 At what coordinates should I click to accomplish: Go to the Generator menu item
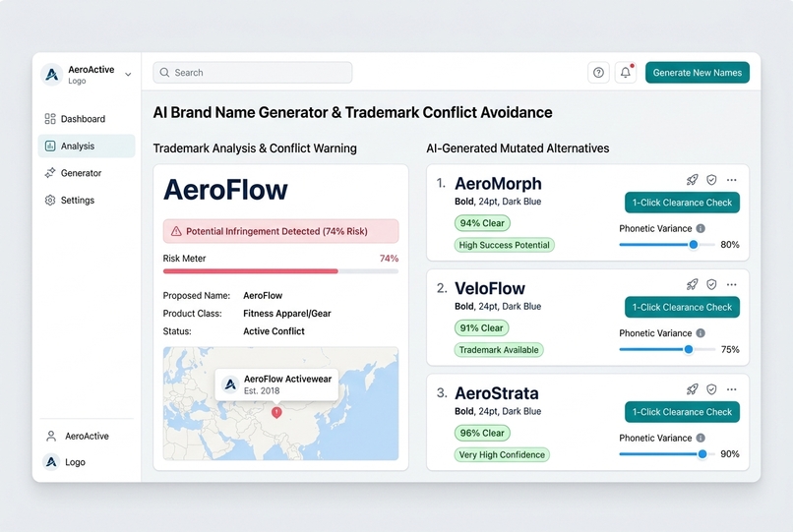click(x=87, y=173)
